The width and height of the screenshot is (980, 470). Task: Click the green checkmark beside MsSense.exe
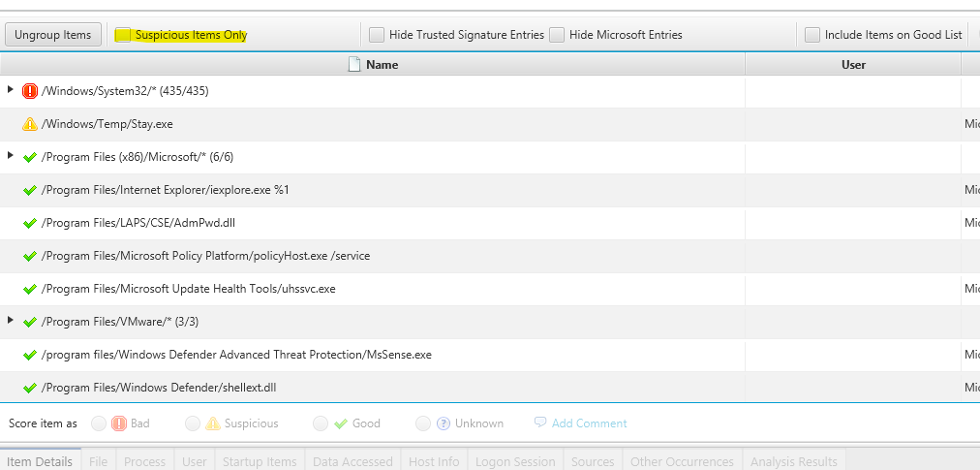30,355
